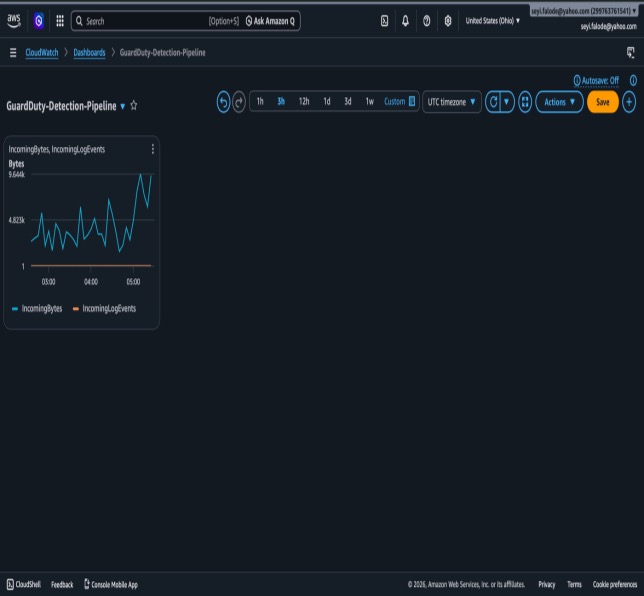The image size is (644, 596).
Task: Select the 3h time range
Action: 281,101
